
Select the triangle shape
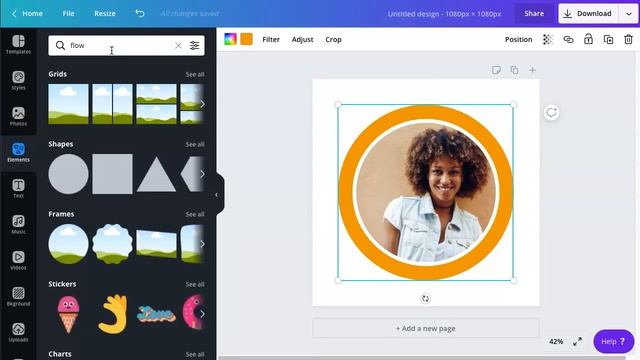[156, 175]
